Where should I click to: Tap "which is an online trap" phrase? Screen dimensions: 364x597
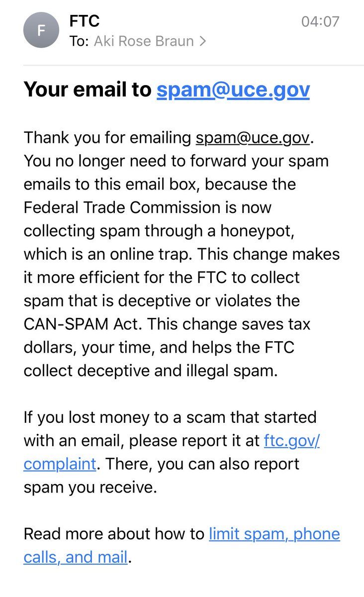pyautogui.click(x=107, y=254)
